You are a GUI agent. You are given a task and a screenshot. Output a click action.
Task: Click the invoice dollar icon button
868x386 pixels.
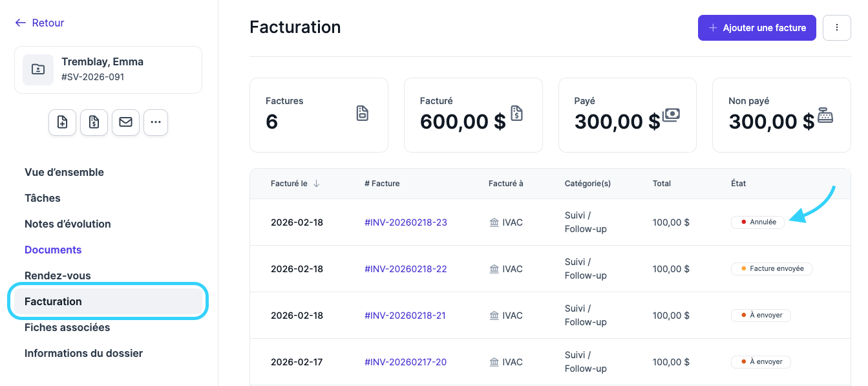click(x=94, y=122)
